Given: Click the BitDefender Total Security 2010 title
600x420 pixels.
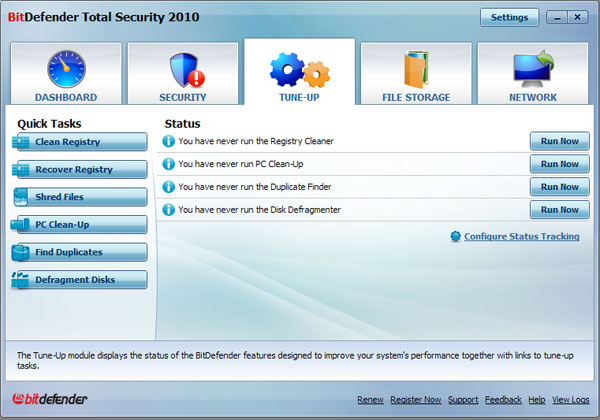Looking at the screenshot, I should tap(103, 17).
